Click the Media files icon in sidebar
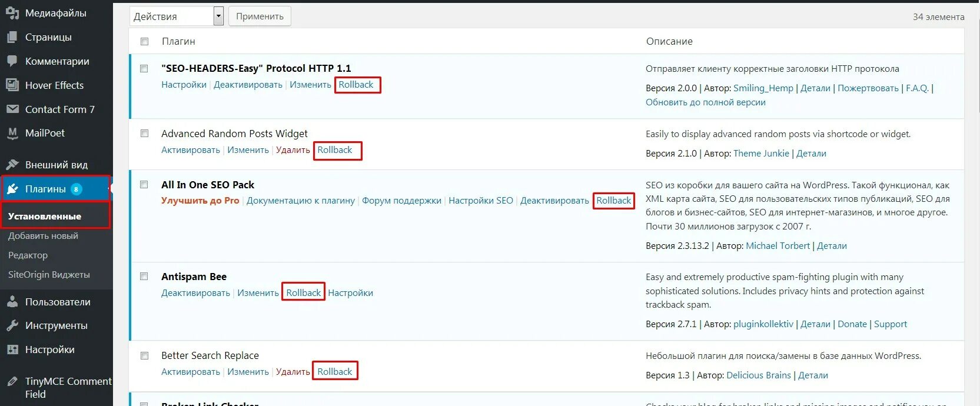Image resolution: width=980 pixels, height=406 pixels. (12, 12)
